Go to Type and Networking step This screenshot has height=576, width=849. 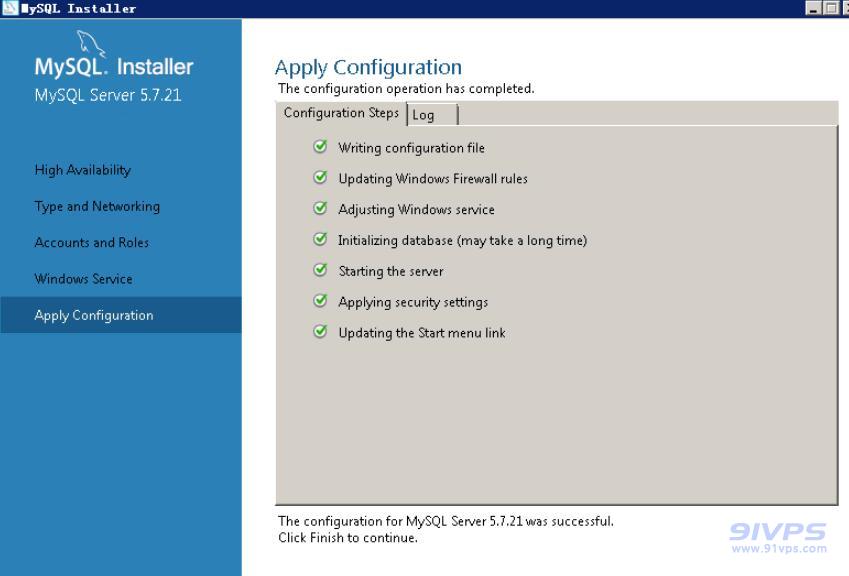(x=97, y=206)
